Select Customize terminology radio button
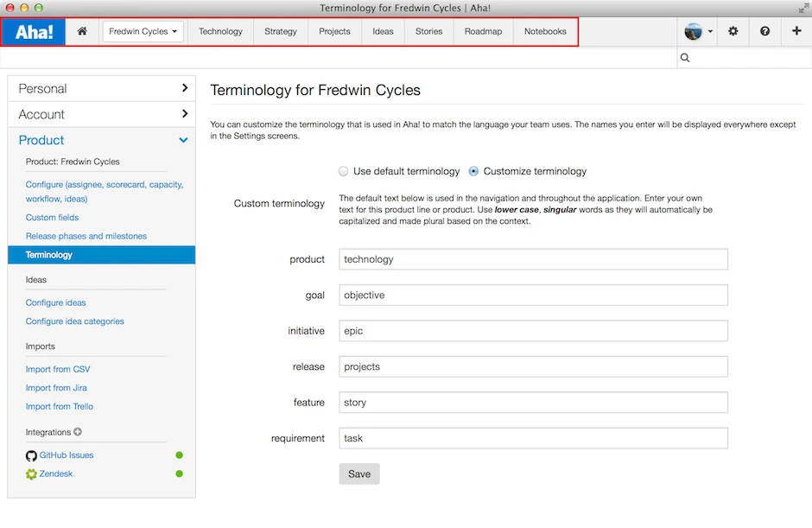This screenshot has width=812, height=528. [x=473, y=171]
